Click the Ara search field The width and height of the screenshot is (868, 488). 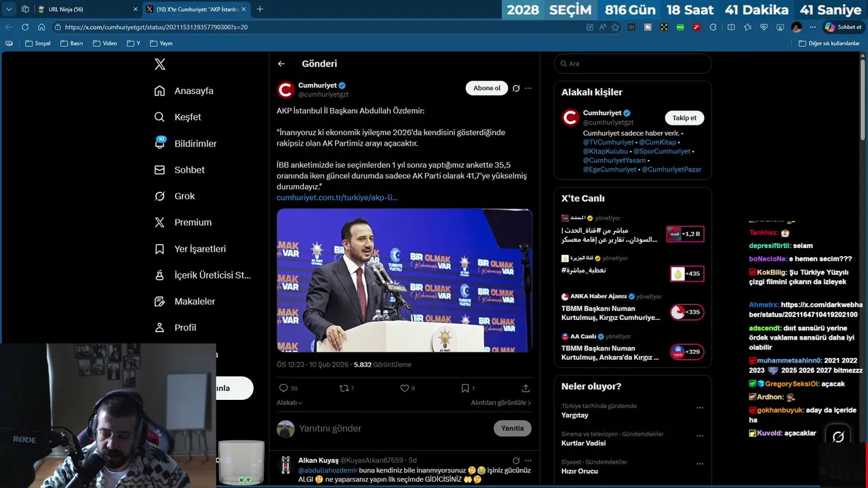click(633, 64)
